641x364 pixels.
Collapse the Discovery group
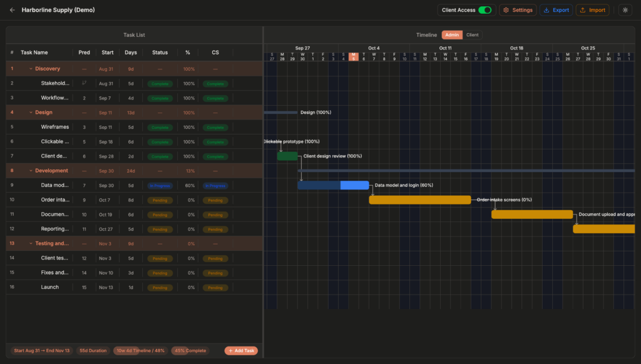click(31, 69)
